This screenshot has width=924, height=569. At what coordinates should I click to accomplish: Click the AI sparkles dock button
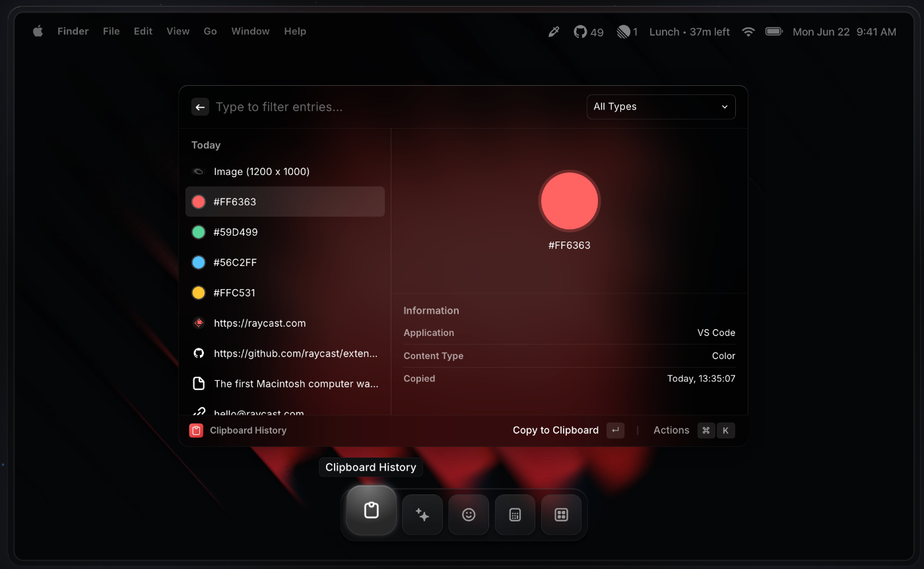pos(422,515)
